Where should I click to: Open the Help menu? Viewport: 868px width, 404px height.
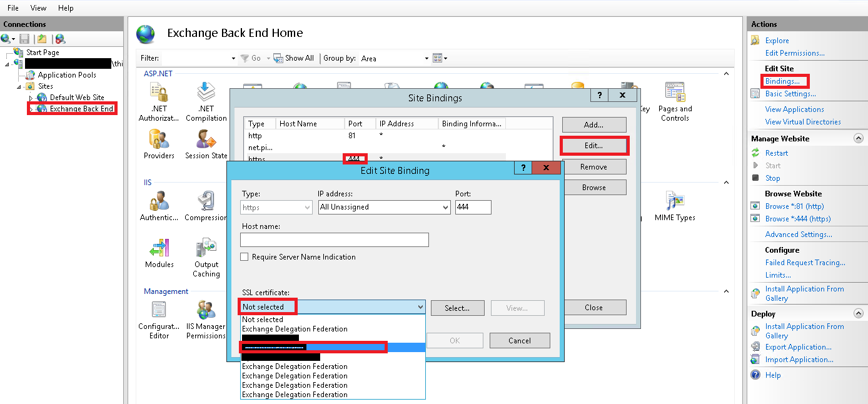(x=66, y=8)
